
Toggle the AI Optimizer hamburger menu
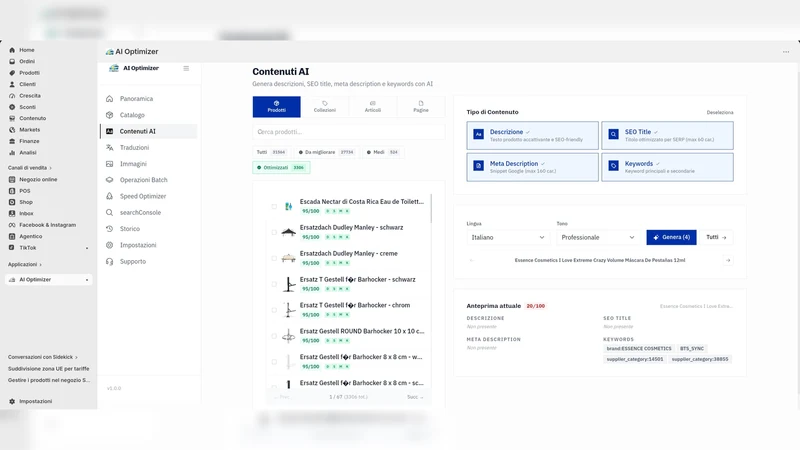(x=186, y=68)
